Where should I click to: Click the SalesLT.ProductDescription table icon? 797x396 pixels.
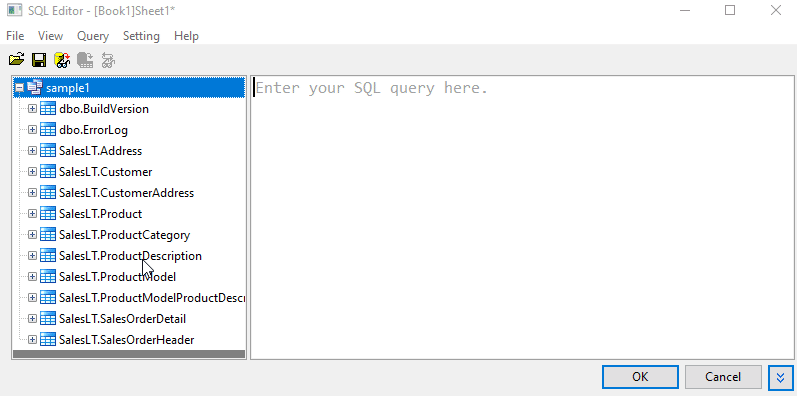(x=48, y=256)
